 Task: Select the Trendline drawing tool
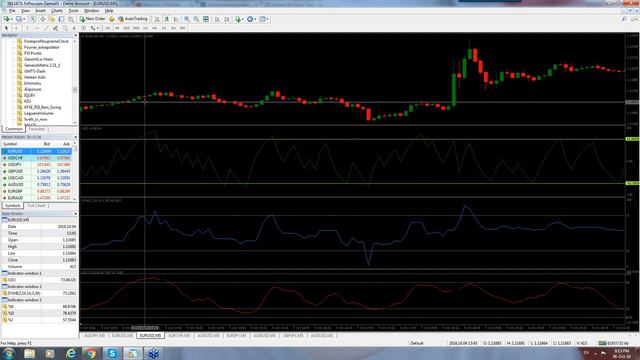(x=46, y=28)
